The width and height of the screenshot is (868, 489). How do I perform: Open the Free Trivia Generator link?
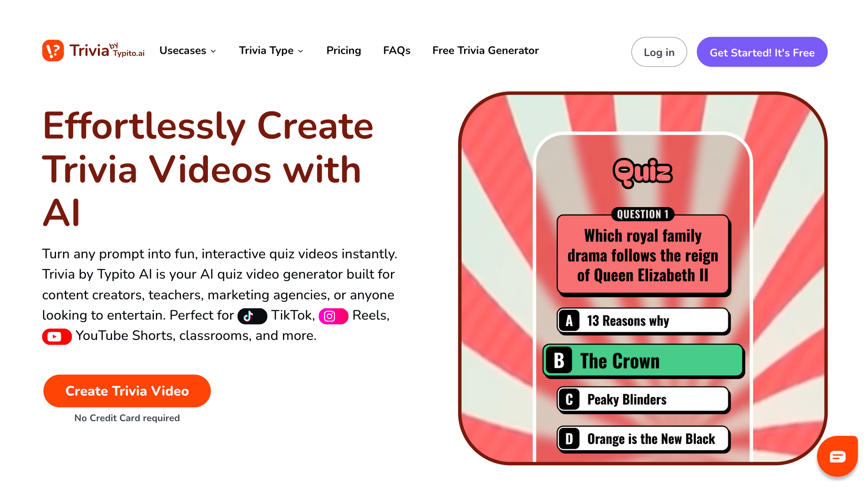click(486, 51)
